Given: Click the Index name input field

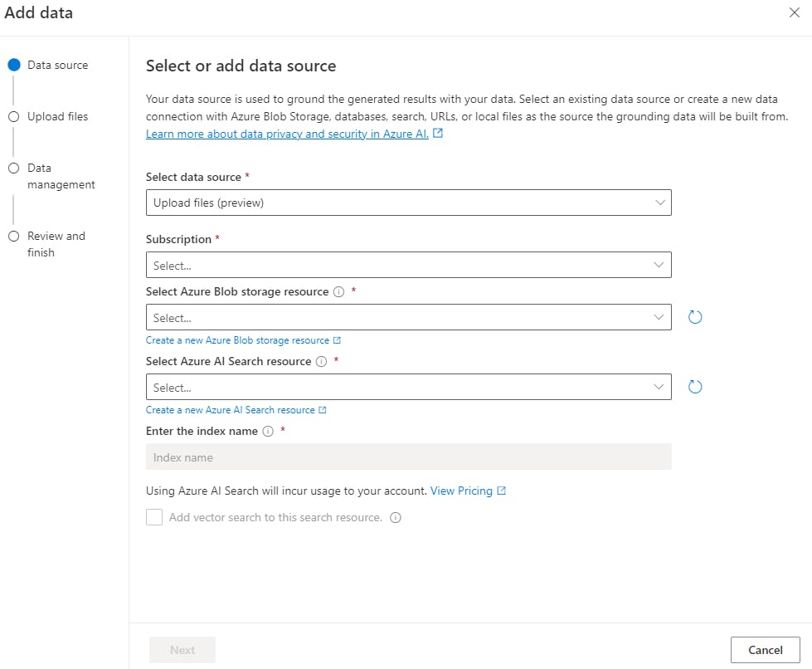Looking at the screenshot, I should click(x=408, y=457).
